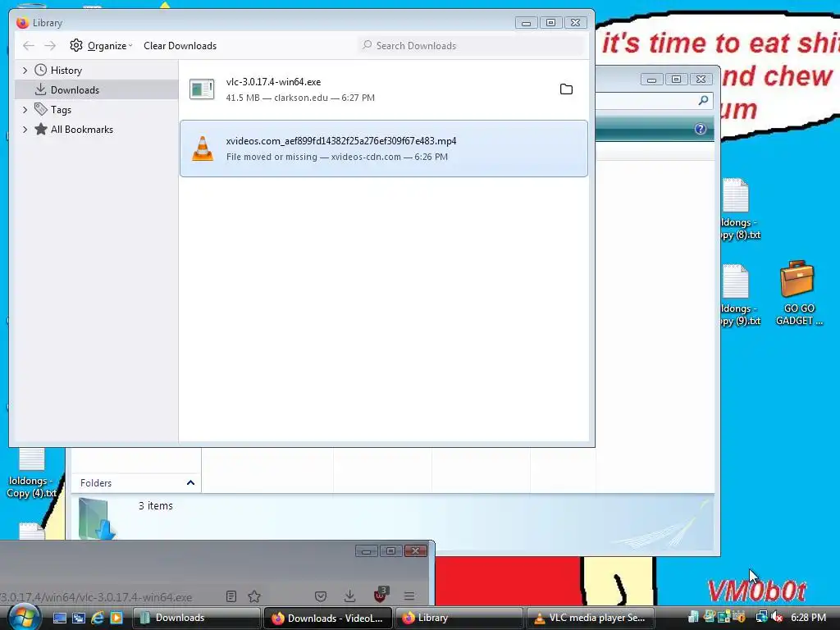Expand the All Bookmarks tree node
The image size is (840, 630).
pyautogui.click(x=25, y=129)
